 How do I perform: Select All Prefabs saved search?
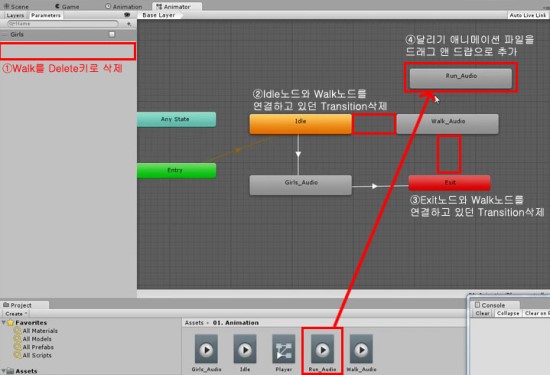coord(34,347)
